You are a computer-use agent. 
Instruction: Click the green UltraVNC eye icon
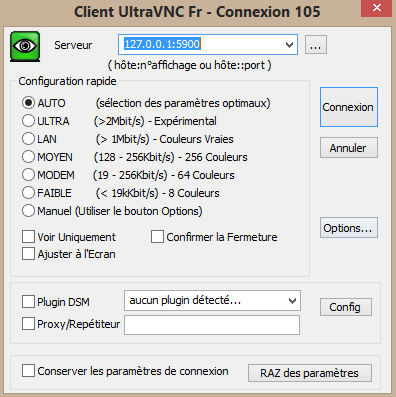[x=25, y=46]
